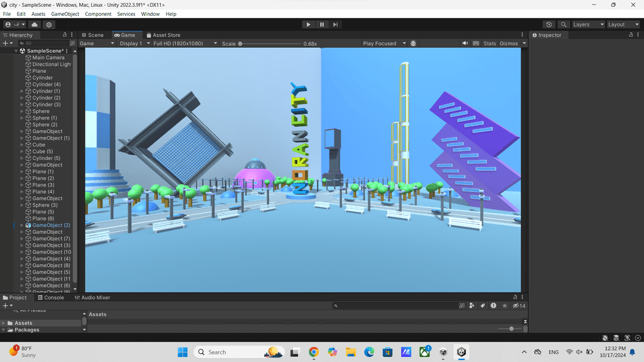644x362 pixels.
Task: Open the Display 1 dropdown
Action: (135, 43)
